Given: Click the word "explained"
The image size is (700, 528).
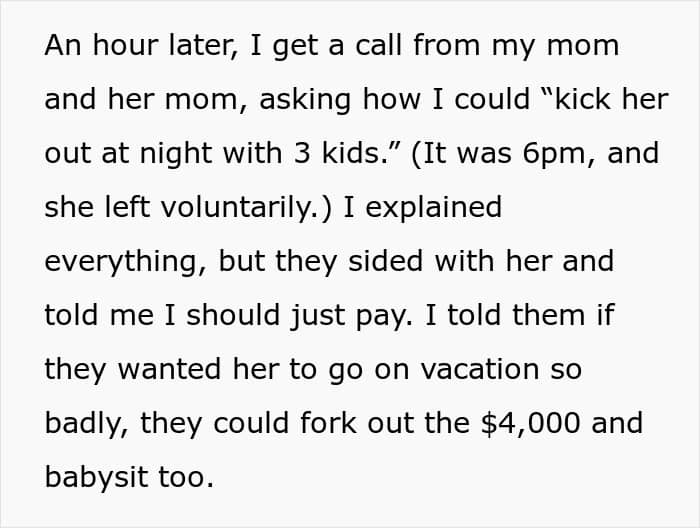Looking at the screenshot, I should [441, 207].
